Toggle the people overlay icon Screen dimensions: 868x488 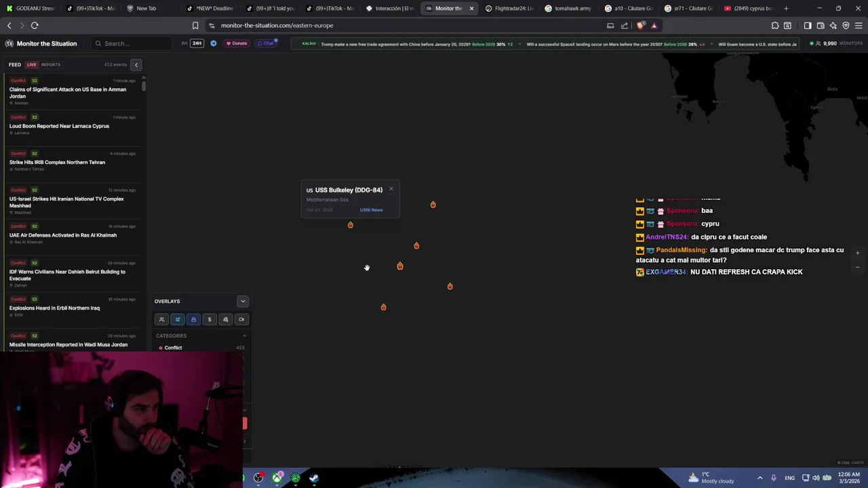click(x=161, y=319)
